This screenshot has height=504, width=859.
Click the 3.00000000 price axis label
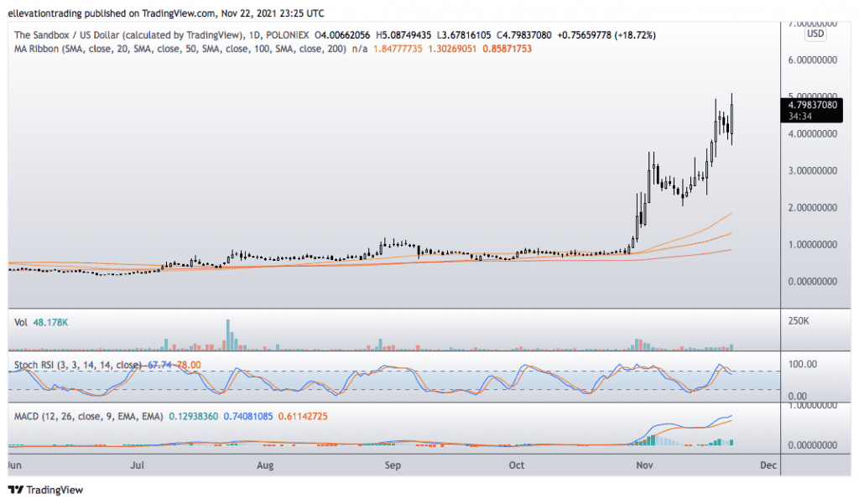(812, 170)
